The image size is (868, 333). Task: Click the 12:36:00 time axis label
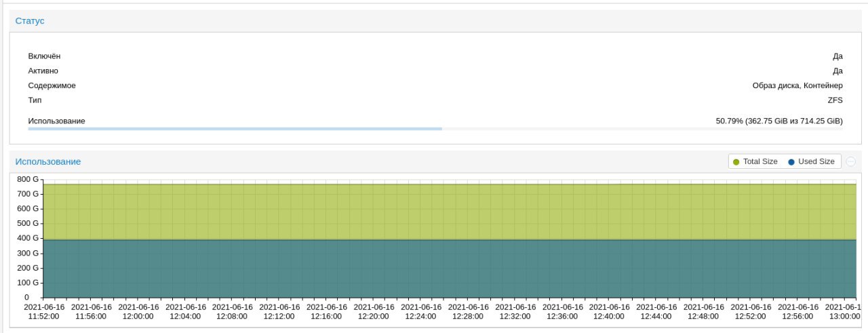pos(562,311)
